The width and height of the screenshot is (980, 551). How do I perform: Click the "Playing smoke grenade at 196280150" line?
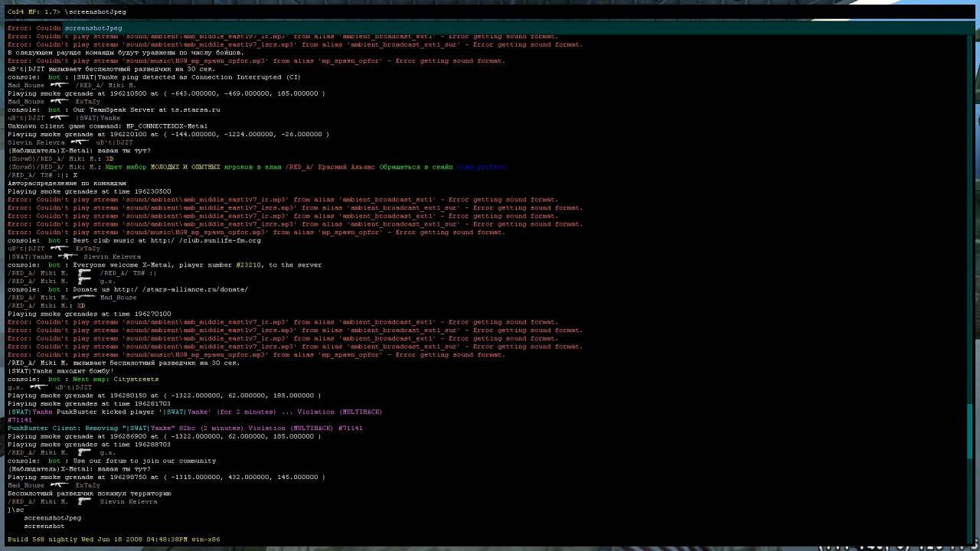point(165,396)
